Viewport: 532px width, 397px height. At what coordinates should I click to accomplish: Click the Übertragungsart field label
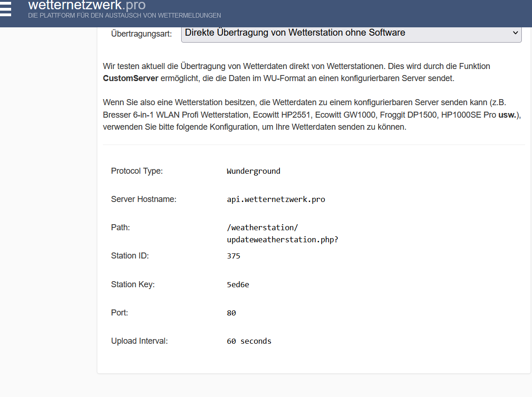pyautogui.click(x=141, y=33)
